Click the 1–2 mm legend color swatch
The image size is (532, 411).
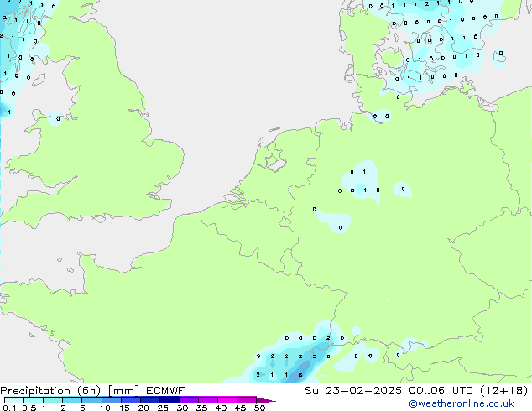point(53,400)
